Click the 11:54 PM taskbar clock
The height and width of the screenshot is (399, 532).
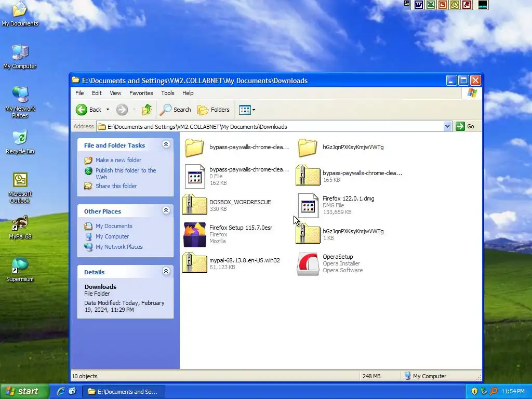point(513,391)
